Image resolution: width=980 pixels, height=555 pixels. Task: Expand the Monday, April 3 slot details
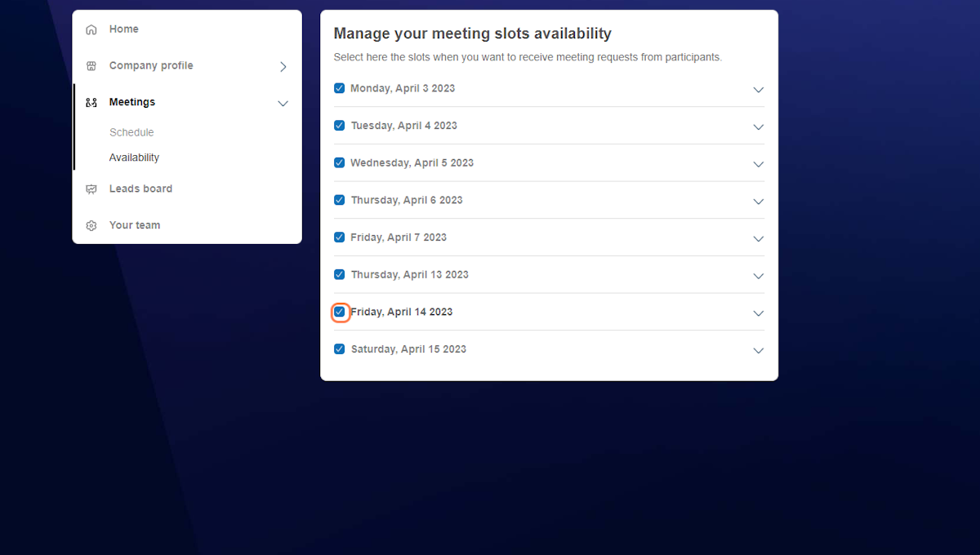(x=758, y=90)
